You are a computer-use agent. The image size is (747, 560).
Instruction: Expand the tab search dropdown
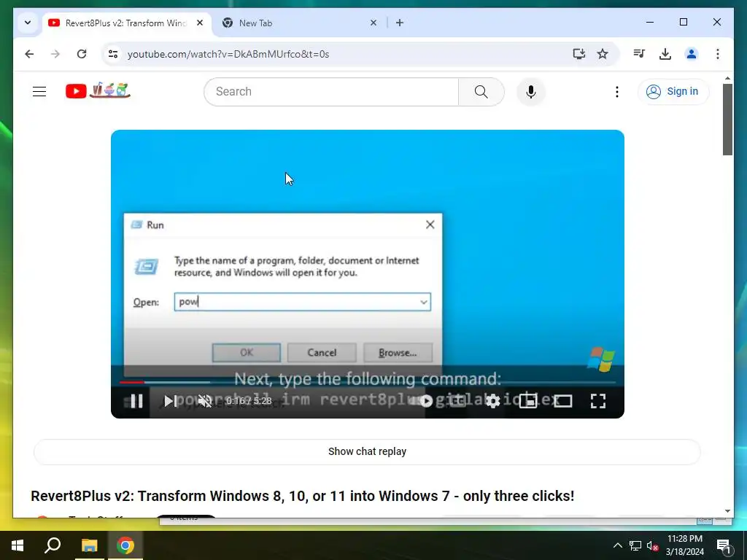[x=28, y=23]
